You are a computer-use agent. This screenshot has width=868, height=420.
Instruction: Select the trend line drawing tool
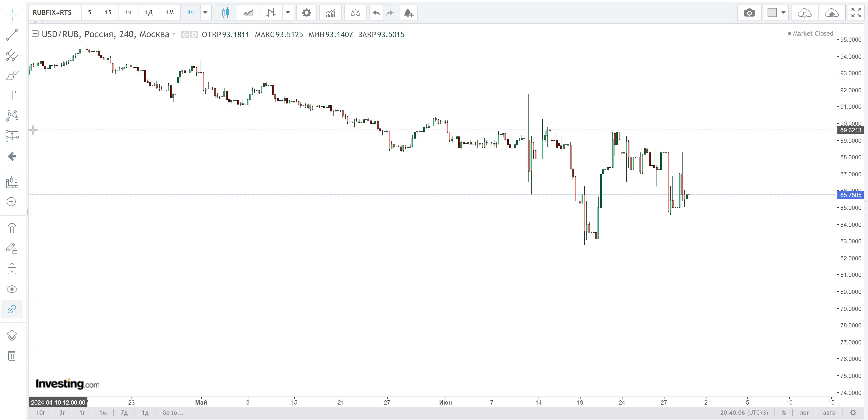[12, 35]
